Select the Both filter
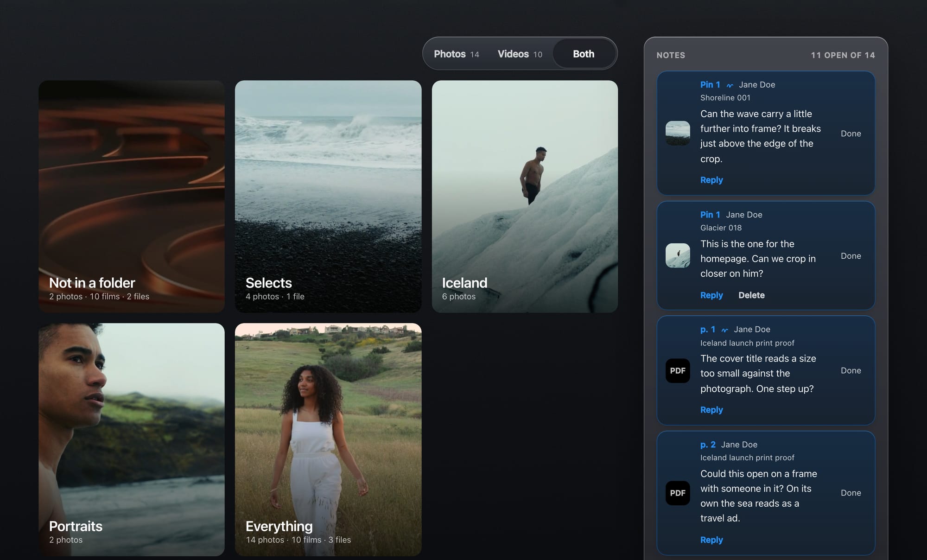Viewport: 927px width, 560px height. point(584,54)
